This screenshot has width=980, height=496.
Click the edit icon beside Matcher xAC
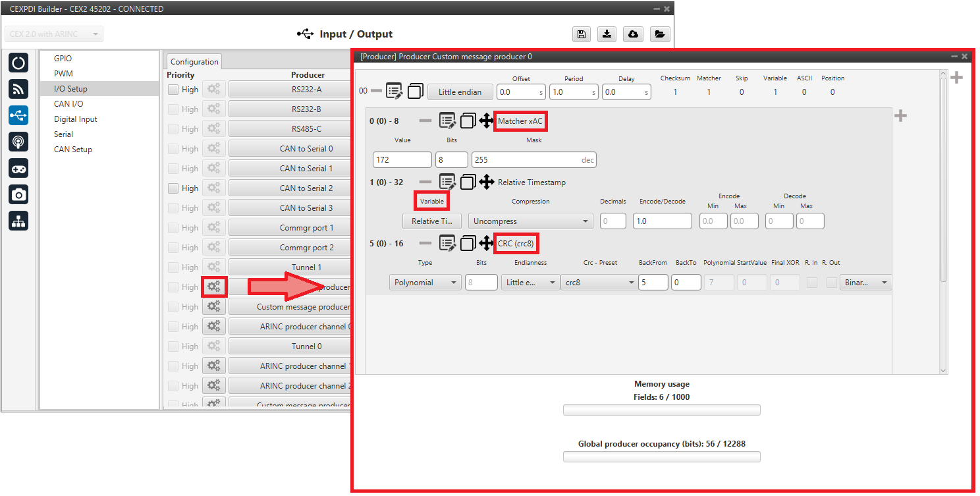click(x=447, y=121)
